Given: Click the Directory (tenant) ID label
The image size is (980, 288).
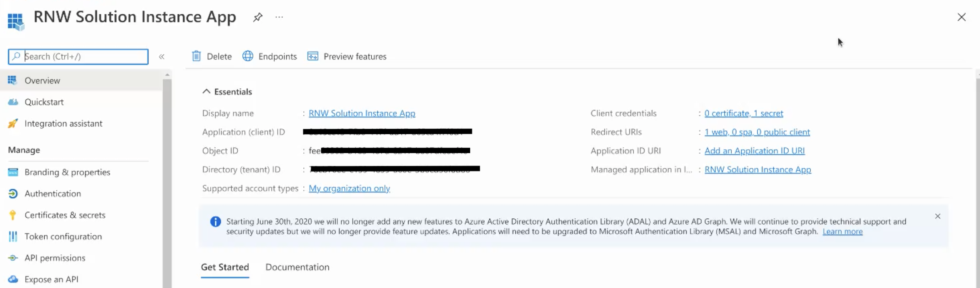Looking at the screenshot, I should coord(241,169).
